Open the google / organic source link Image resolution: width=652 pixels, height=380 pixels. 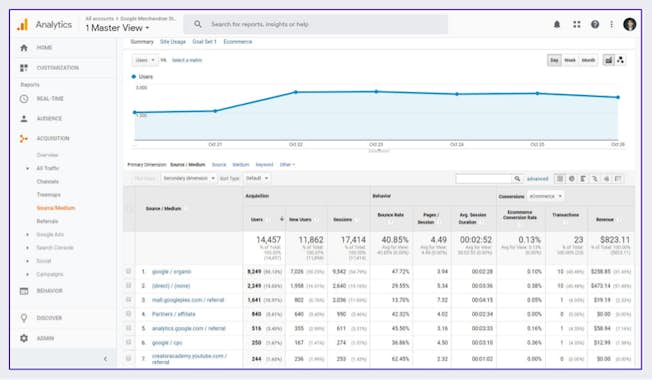click(171, 271)
